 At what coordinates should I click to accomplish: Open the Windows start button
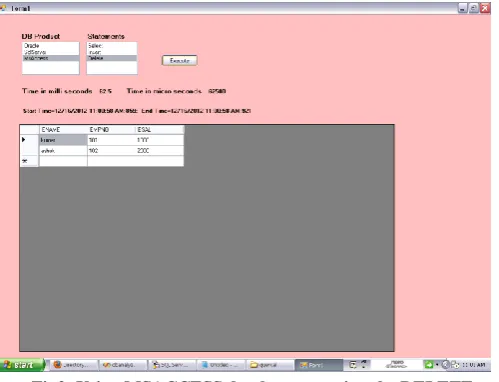click(x=22, y=365)
